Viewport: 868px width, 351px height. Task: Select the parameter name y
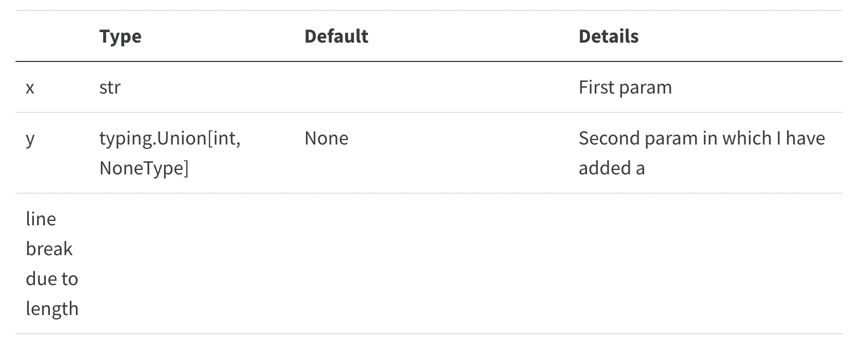click(x=30, y=139)
